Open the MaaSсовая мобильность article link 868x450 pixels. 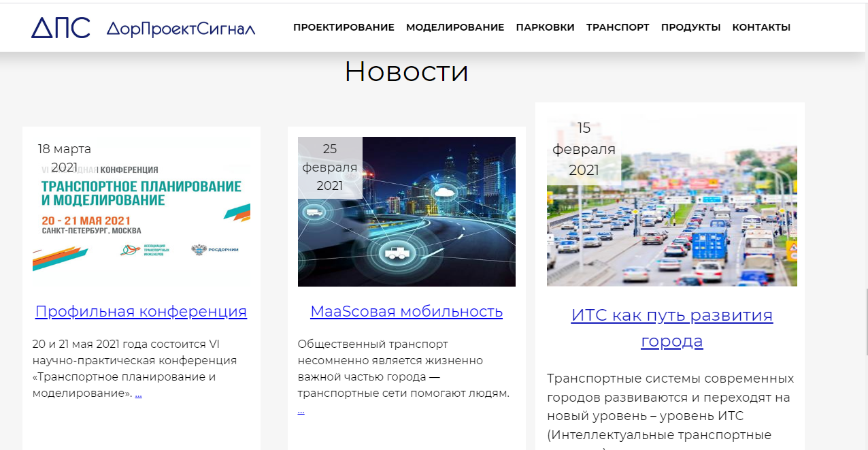coord(406,312)
